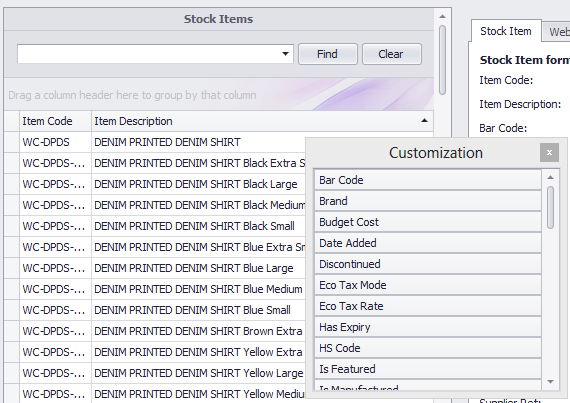This screenshot has height=403, width=570.
Task: Click the Clear button
Action: (x=391, y=54)
